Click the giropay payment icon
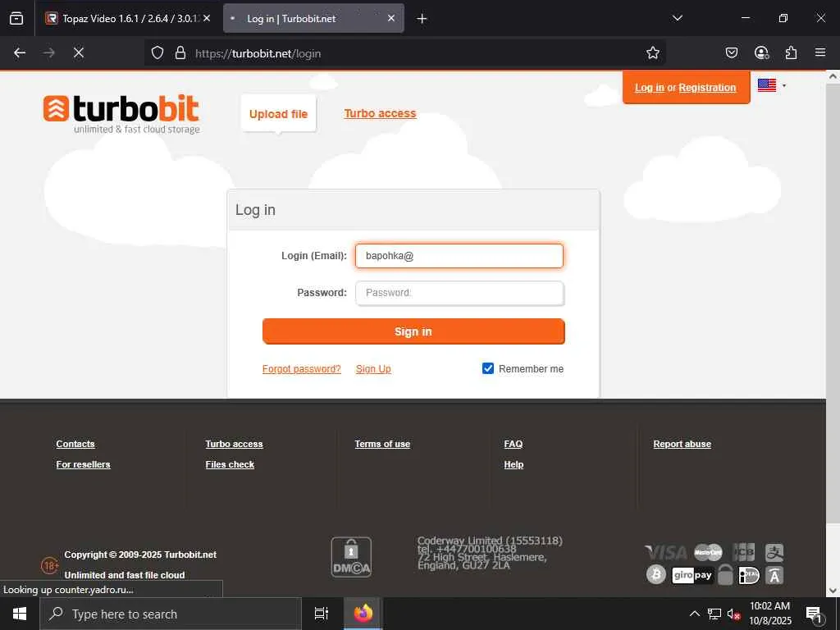The height and width of the screenshot is (630, 840). (x=692, y=575)
